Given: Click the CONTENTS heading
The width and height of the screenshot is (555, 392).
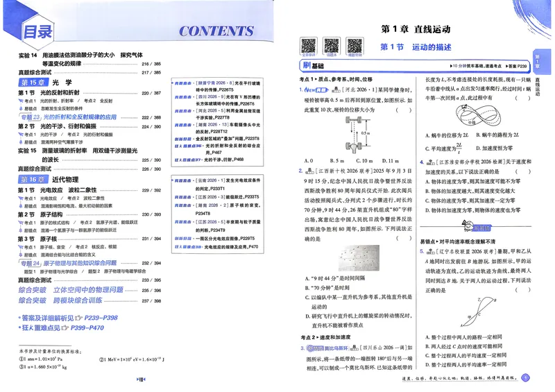Looking at the screenshot, I should pyautogui.click(x=216, y=31).
